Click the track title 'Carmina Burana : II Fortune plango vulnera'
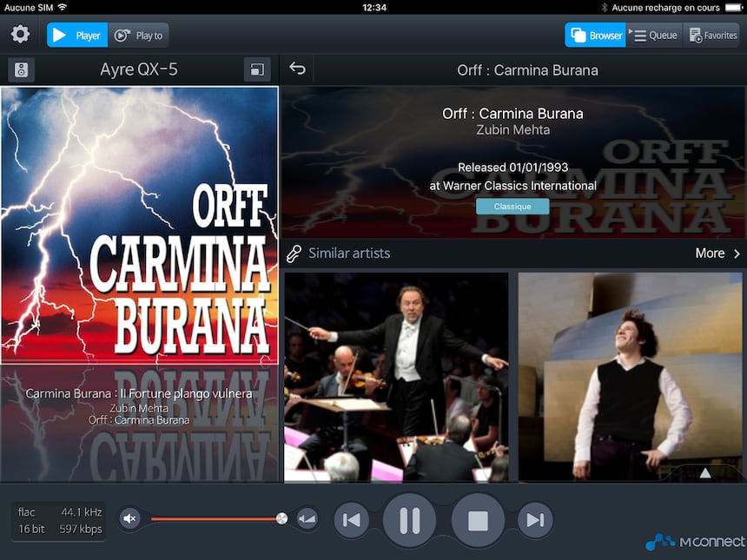The width and height of the screenshot is (747, 560). click(139, 394)
